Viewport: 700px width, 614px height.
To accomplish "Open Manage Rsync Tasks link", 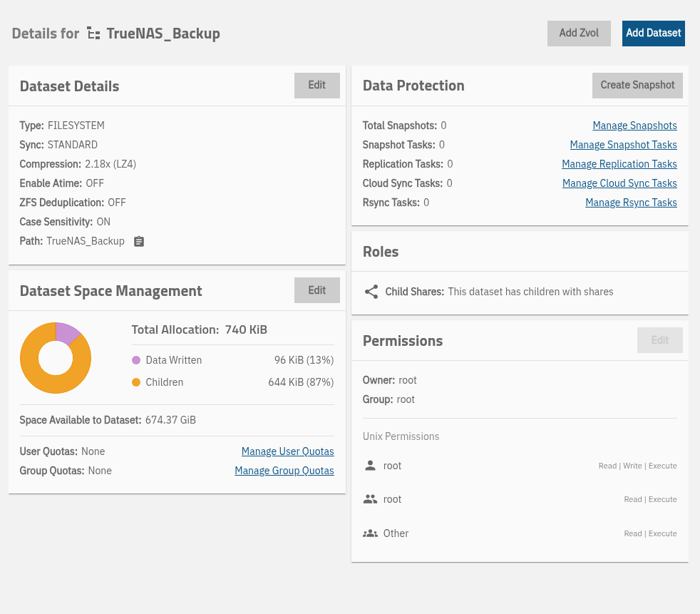I will [631, 203].
